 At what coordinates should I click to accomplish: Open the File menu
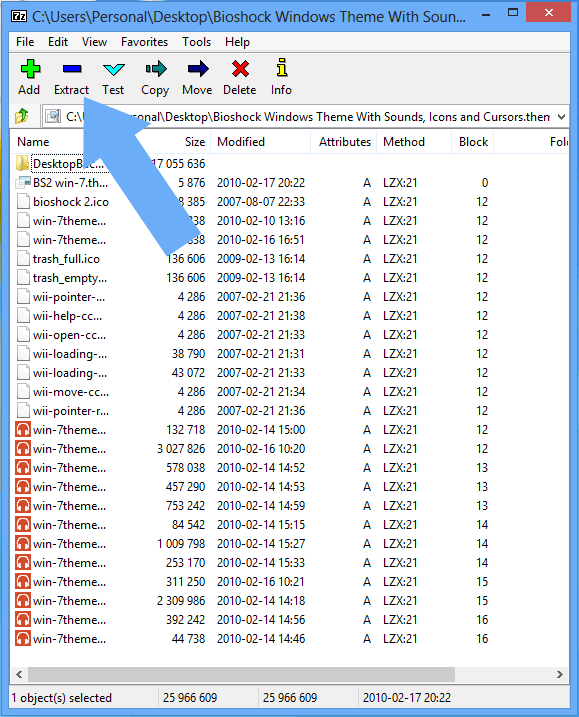25,42
